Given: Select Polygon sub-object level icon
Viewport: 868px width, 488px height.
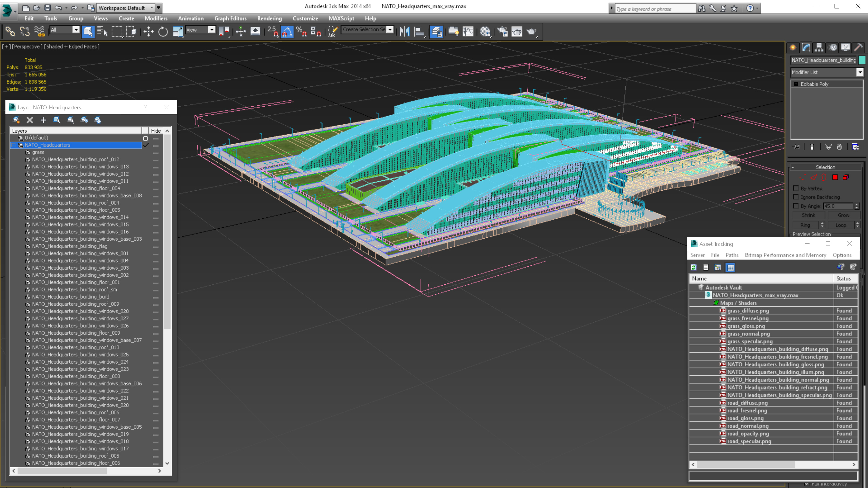Looking at the screenshot, I should point(835,177).
